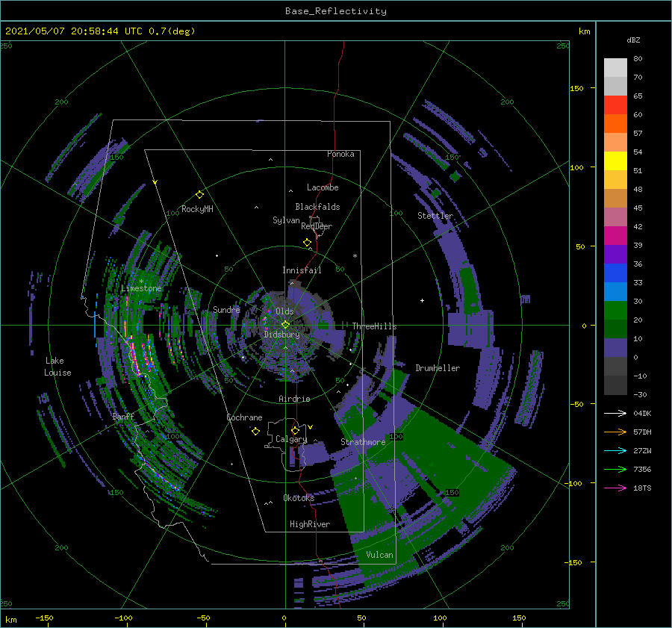This screenshot has width=672, height=628.
Task: Click the Limestone label
Action: point(141,288)
